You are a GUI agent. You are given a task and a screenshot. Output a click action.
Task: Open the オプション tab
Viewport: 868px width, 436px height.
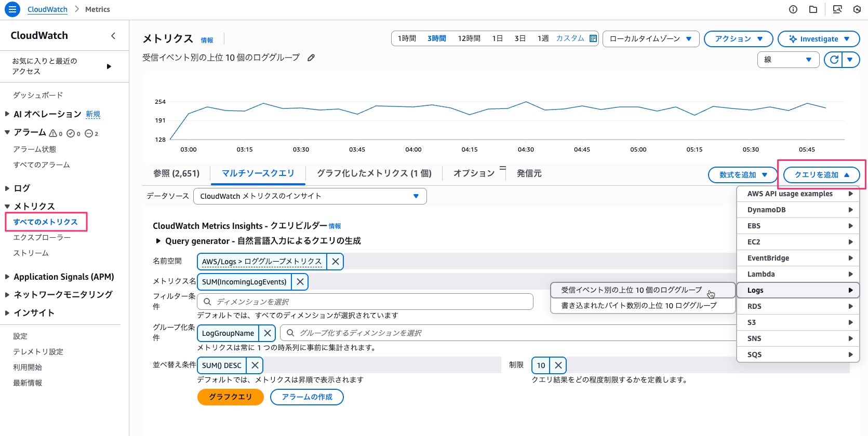(474, 173)
